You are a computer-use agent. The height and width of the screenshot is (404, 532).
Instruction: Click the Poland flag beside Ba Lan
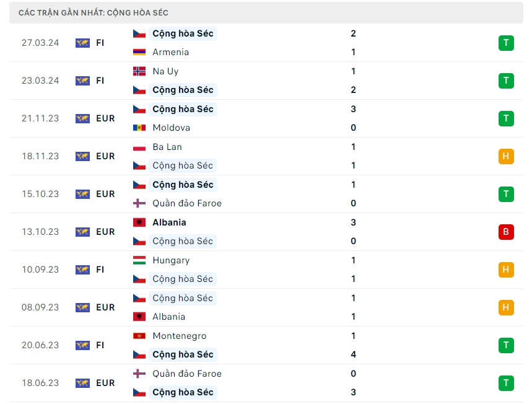point(139,147)
